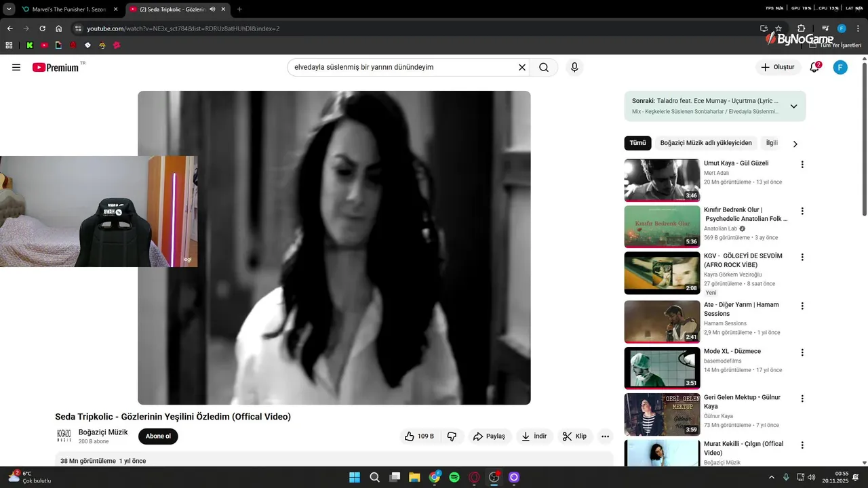Install app via the address bar icon
The image size is (868, 488).
pyautogui.click(x=764, y=28)
